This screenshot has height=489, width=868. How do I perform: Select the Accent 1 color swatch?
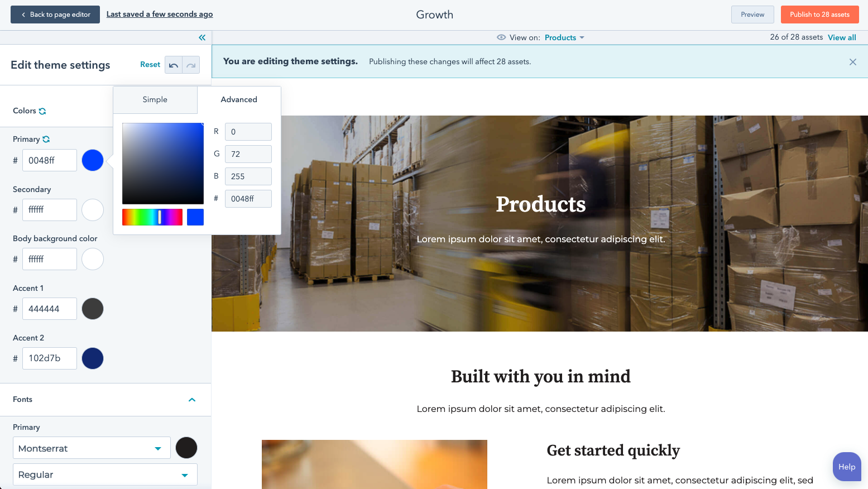[93, 309]
